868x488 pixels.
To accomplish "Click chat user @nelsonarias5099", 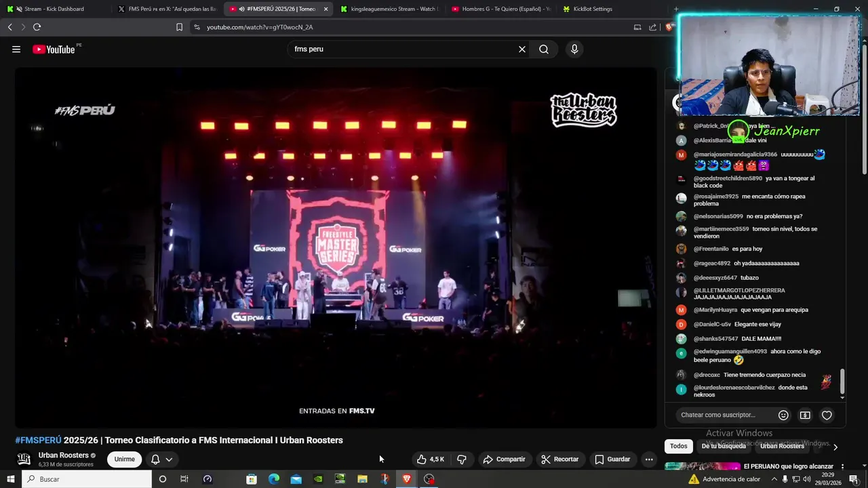I will click(x=718, y=217).
